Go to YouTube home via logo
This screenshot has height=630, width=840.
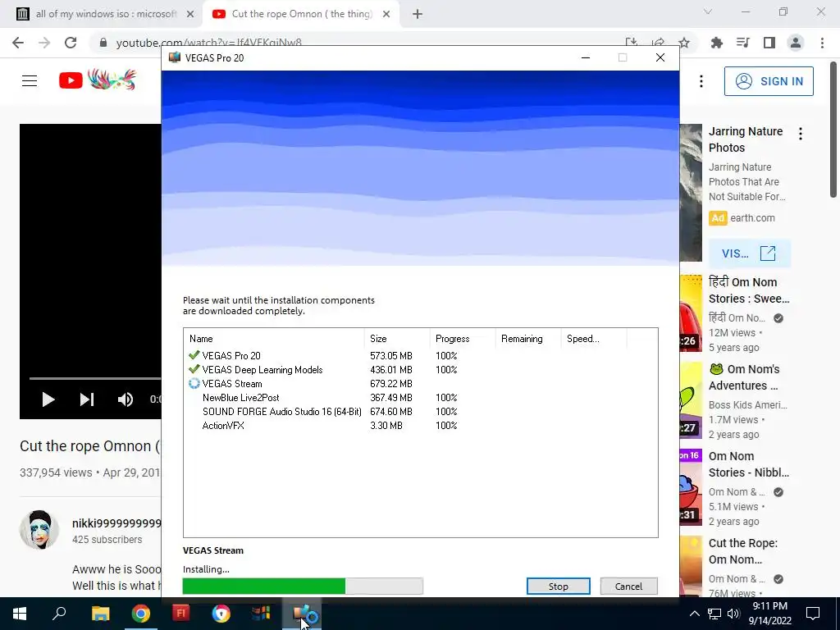[x=97, y=80]
